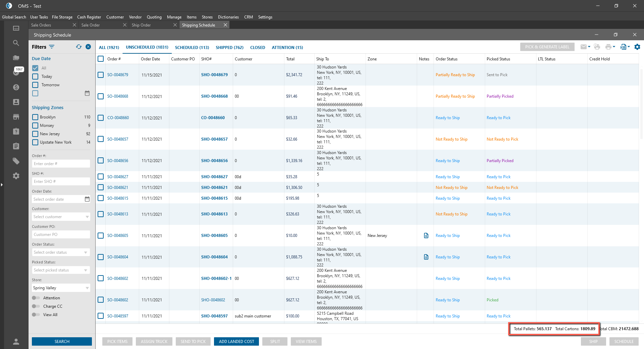Click the refresh filters icon
This screenshot has height=349, width=644.
coord(79,47)
